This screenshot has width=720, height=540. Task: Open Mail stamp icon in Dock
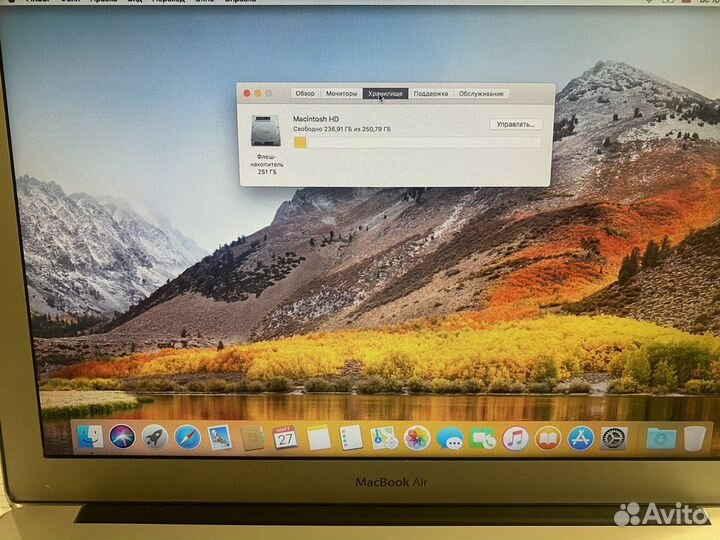(219, 437)
